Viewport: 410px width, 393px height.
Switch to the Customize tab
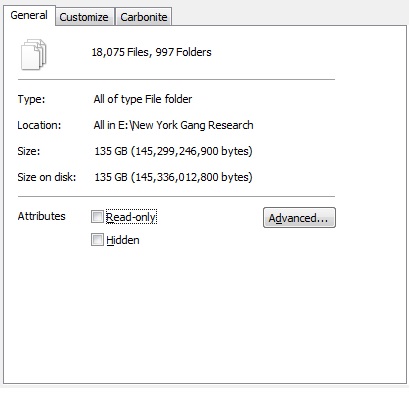click(x=85, y=17)
